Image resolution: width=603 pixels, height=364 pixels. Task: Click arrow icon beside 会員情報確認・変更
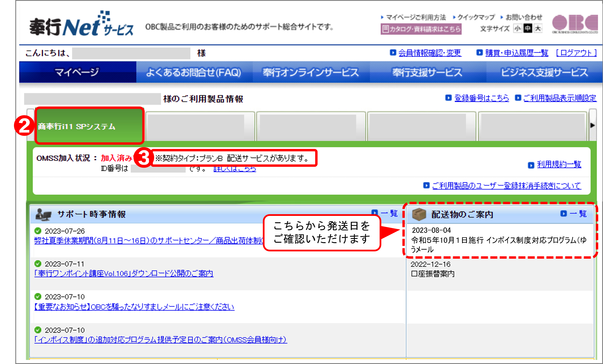pyautogui.click(x=393, y=52)
